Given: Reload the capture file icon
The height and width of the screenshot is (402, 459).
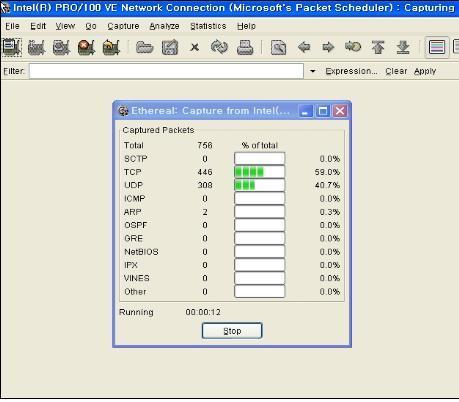Looking at the screenshot, I should point(219,47).
